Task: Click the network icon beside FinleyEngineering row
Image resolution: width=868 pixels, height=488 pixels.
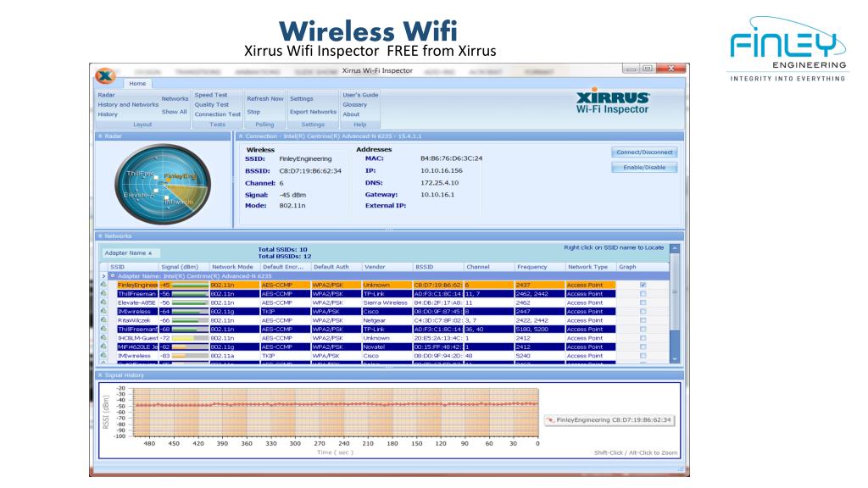Action: coord(103,285)
